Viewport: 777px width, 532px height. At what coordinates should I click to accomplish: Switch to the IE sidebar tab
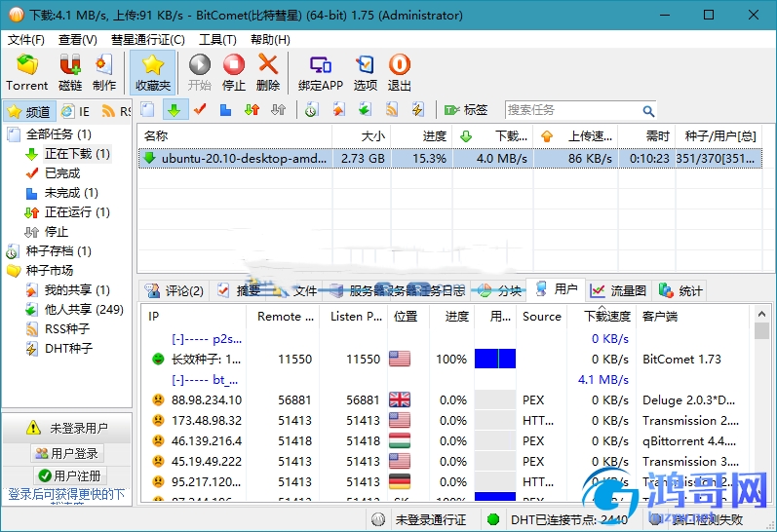click(76, 111)
